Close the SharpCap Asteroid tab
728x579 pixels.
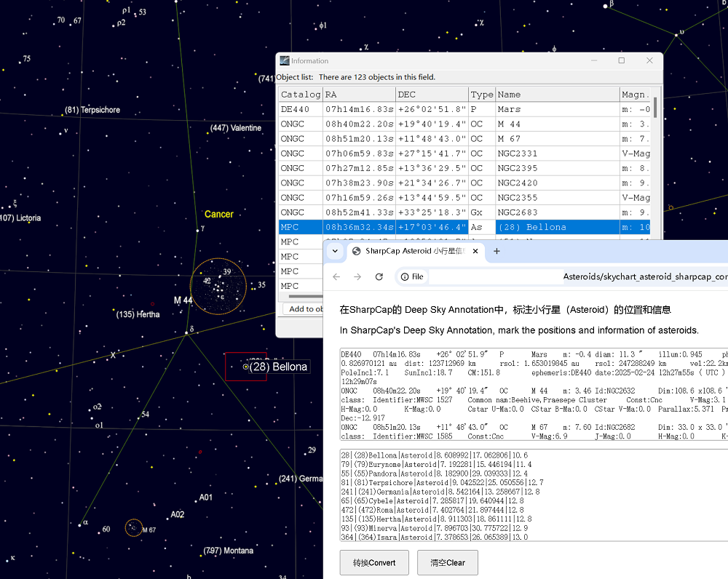[475, 251]
